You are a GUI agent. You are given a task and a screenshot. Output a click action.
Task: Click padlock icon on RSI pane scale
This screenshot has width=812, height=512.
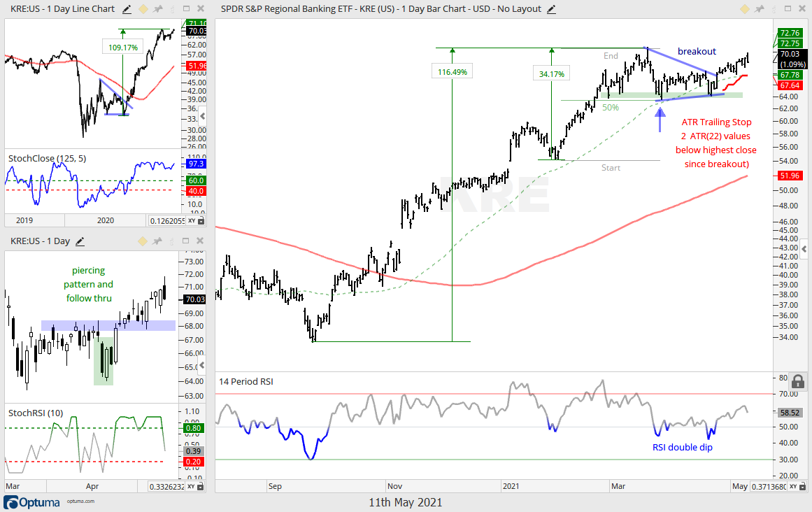tap(797, 381)
